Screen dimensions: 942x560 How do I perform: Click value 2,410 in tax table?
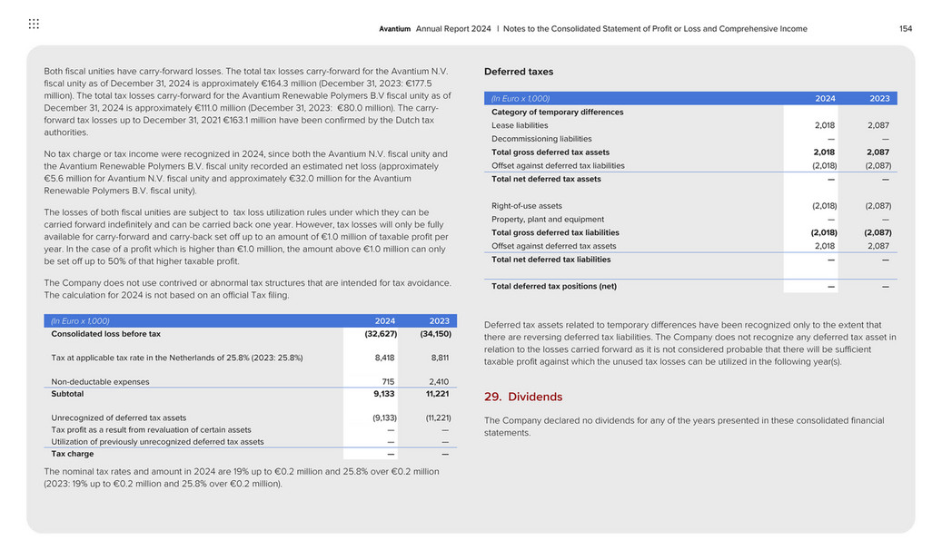pyautogui.click(x=439, y=382)
